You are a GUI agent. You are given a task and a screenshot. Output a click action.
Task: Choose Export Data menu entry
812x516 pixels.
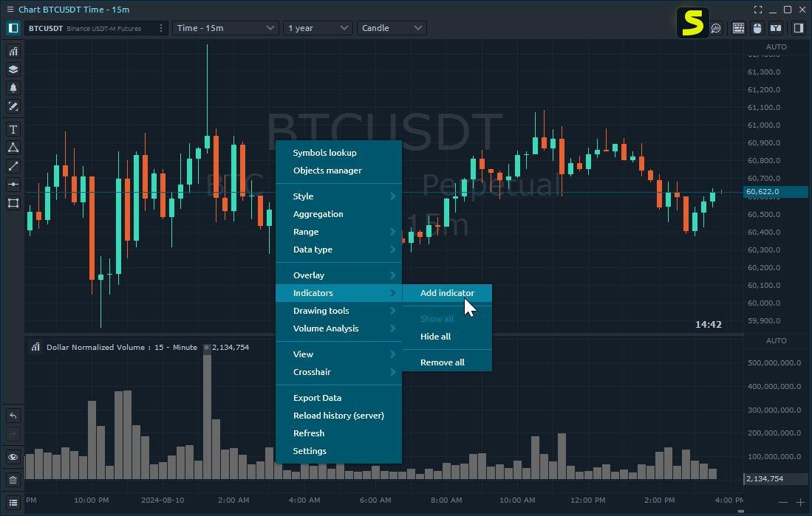(x=338, y=397)
